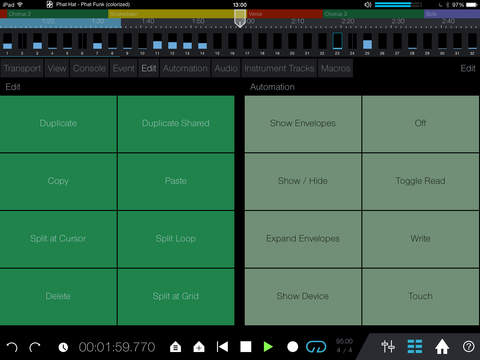This screenshot has height=360, width=480.
Task: Open the help question mark icon
Action: pos(468,347)
